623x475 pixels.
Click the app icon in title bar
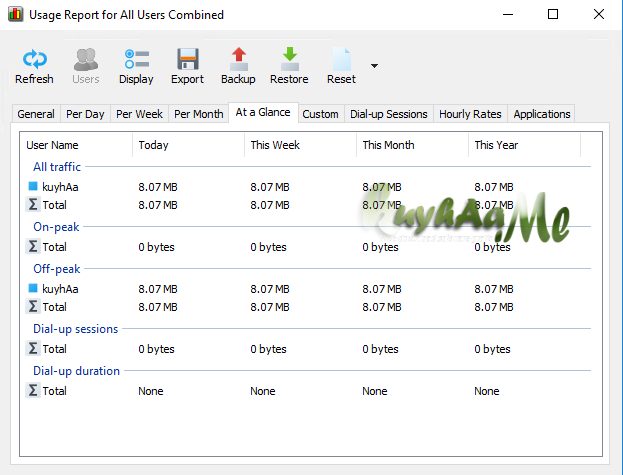point(12,15)
